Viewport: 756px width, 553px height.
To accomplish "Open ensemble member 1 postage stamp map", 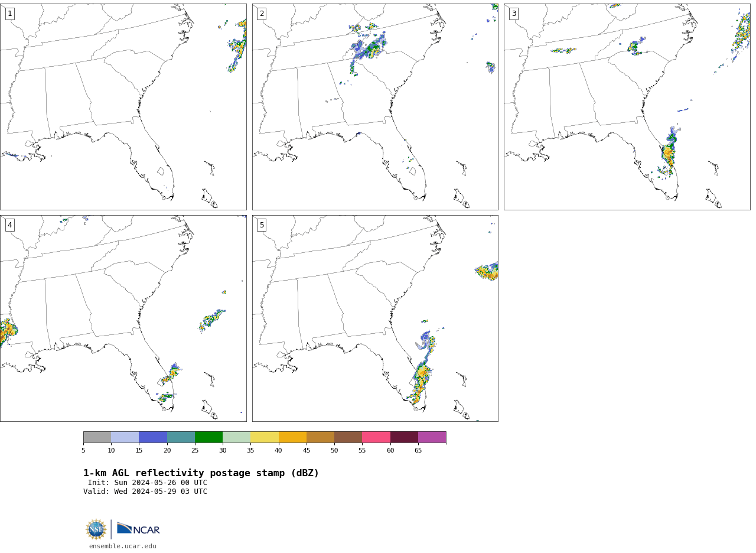I will (x=123, y=107).
